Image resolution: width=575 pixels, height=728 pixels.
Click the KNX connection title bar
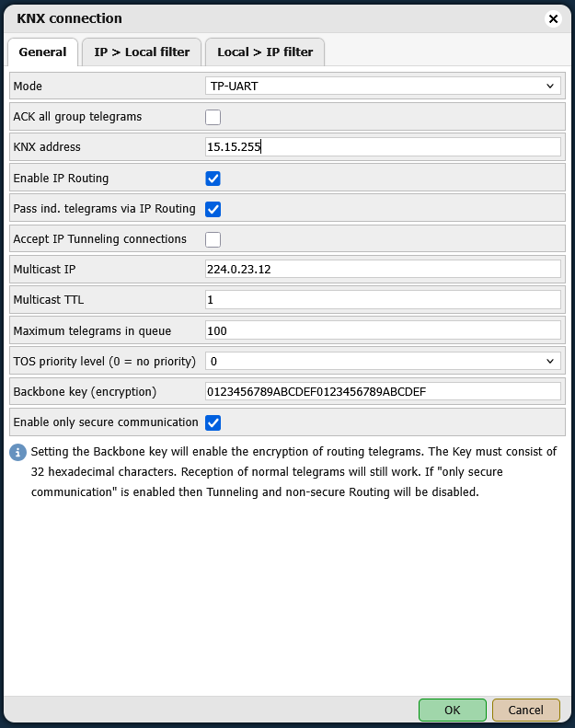(276, 18)
